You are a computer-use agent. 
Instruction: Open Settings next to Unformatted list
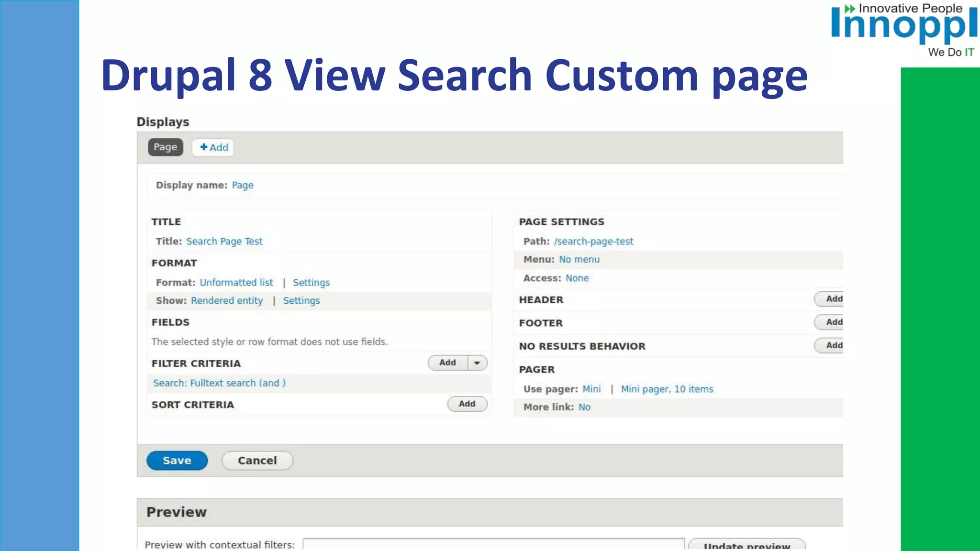(311, 283)
